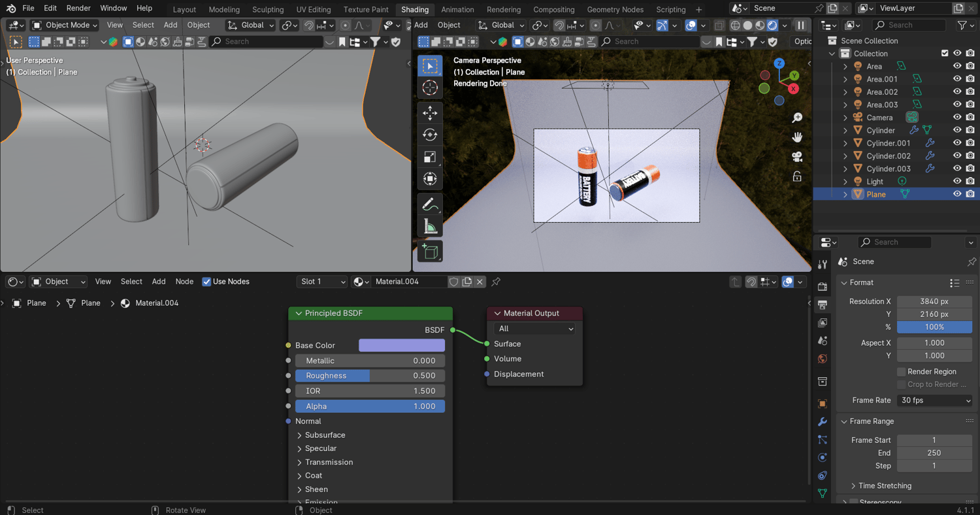Viewport: 980px width, 515px height.
Task: Click the Add Cube tool icon
Action: (430, 251)
